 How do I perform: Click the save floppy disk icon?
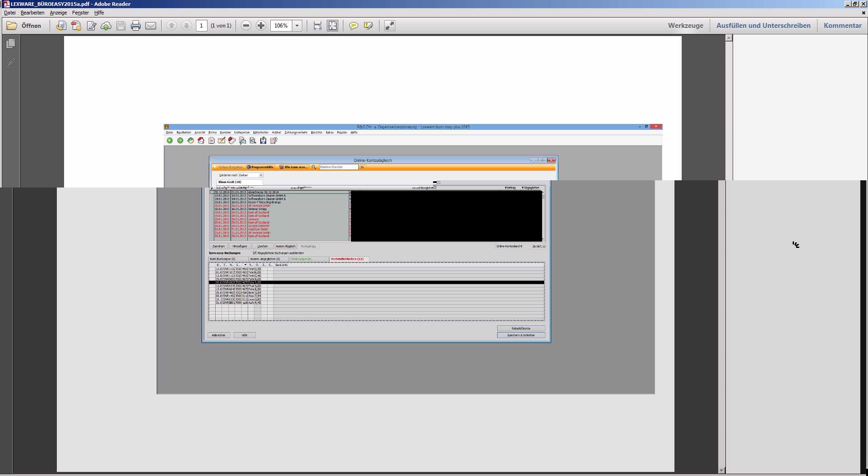tap(121, 26)
